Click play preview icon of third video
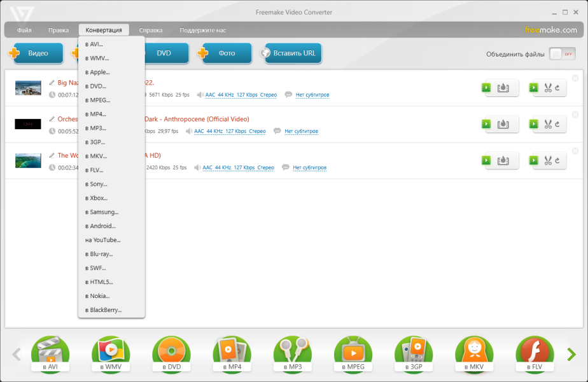Image resolution: width=588 pixels, height=382 pixels. pyautogui.click(x=486, y=160)
